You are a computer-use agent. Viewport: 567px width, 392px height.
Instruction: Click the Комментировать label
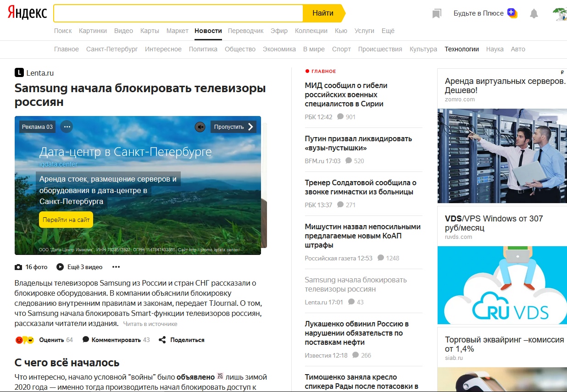(116, 340)
